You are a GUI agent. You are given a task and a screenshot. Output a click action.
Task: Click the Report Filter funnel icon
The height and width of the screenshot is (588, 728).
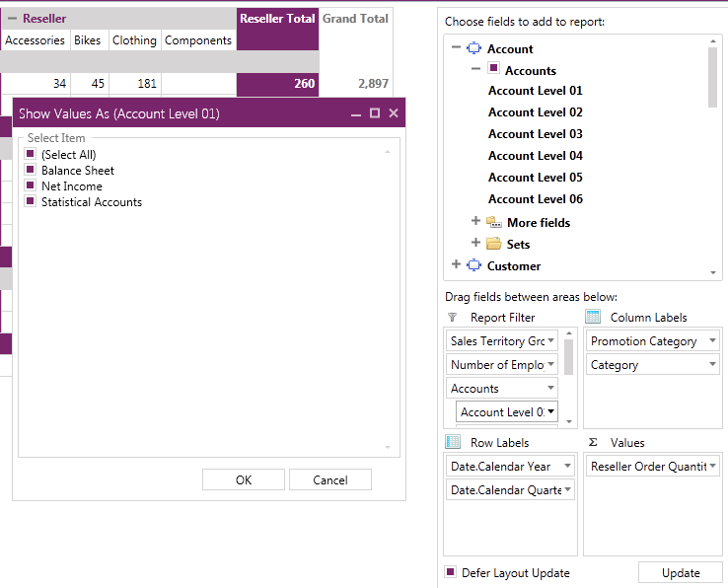point(453,318)
